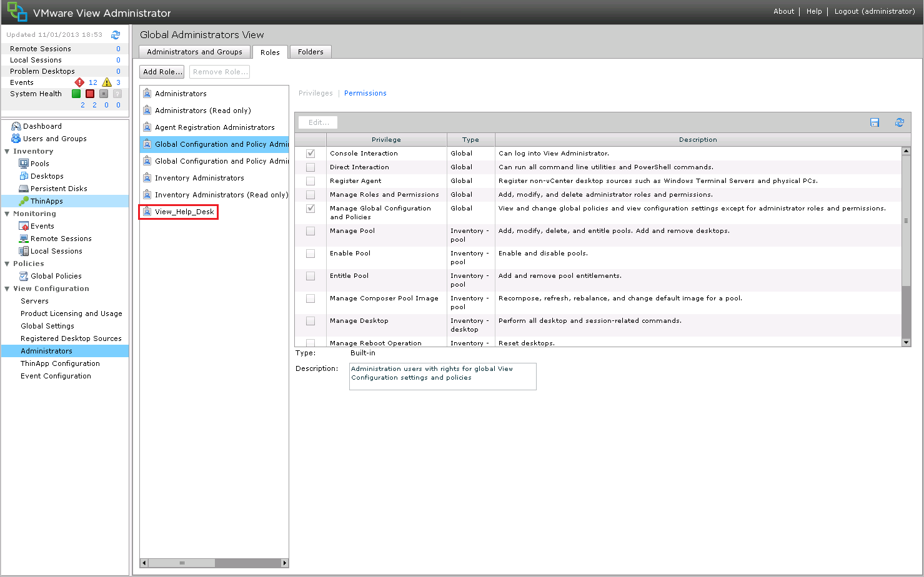The height and width of the screenshot is (577, 924).
Task: Open the Permissions link
Action: click(365, 93)
